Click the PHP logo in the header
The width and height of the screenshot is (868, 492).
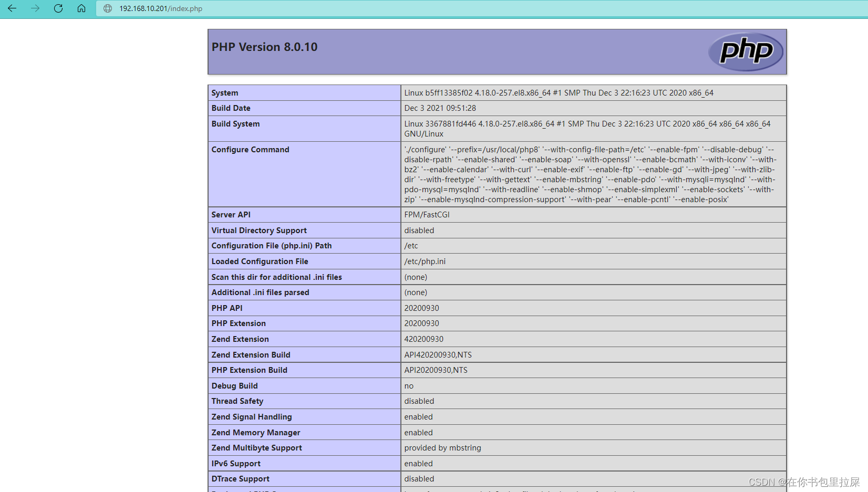pos(746,51)
